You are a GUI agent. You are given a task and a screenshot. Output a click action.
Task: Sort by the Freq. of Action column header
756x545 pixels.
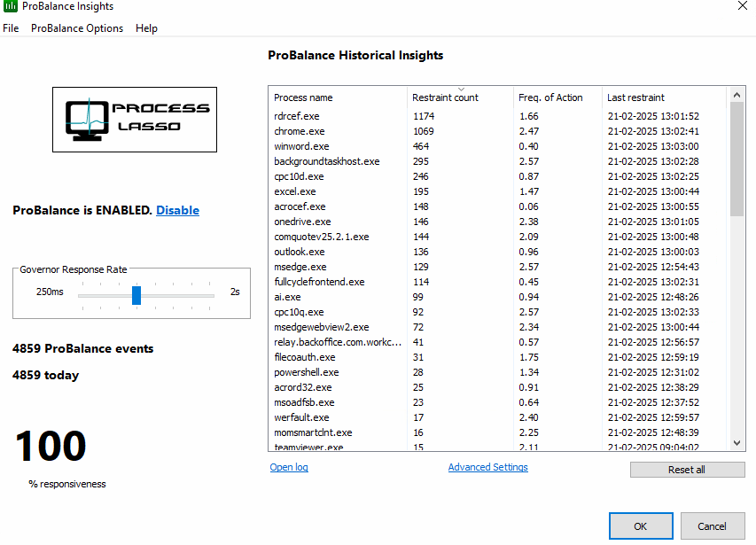(557, 97)
